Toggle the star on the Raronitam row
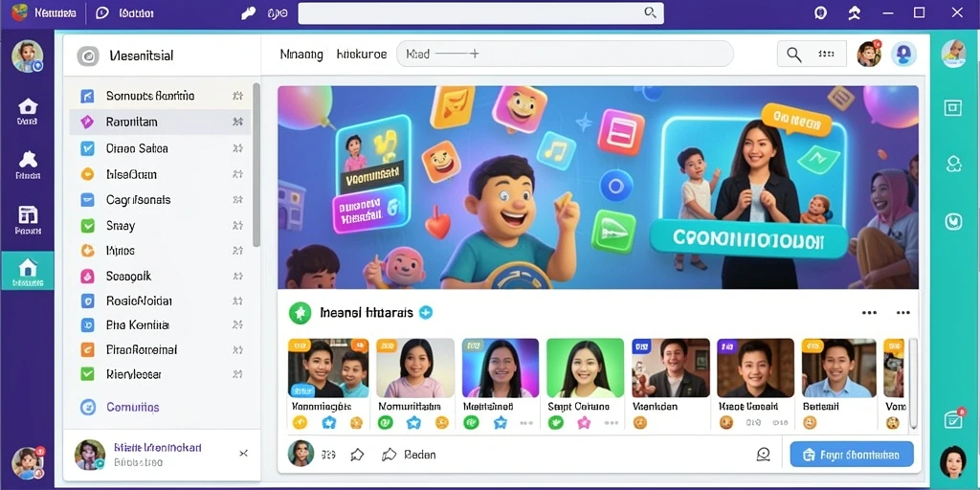 tap(237, 122)
